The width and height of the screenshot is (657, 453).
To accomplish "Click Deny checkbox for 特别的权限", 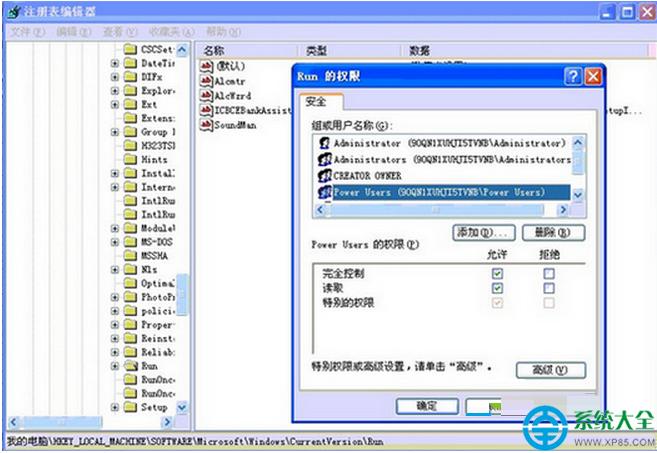I will [x=549, y=303].
